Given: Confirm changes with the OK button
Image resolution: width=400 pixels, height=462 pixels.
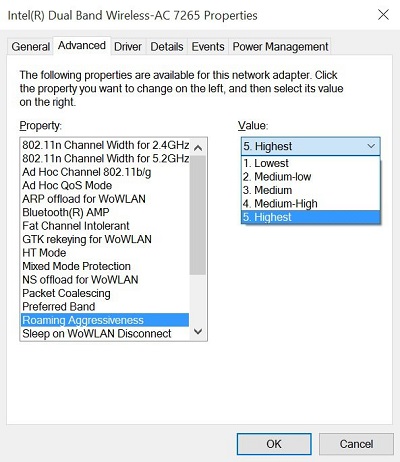Looking at the screenshot, I should click(x=274, y=444).
